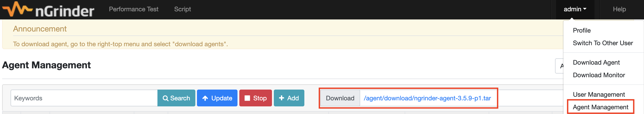Click the nGrinder logo icon

click(17, 9)
